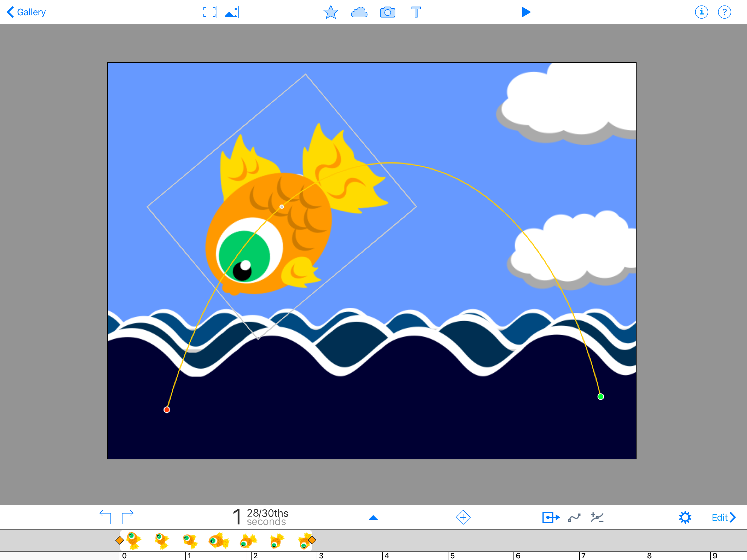Image resolution: width=747 pixels, height=560 pixels.
Task: Tap the camera icon to add photo
Action: click(387, 12)
